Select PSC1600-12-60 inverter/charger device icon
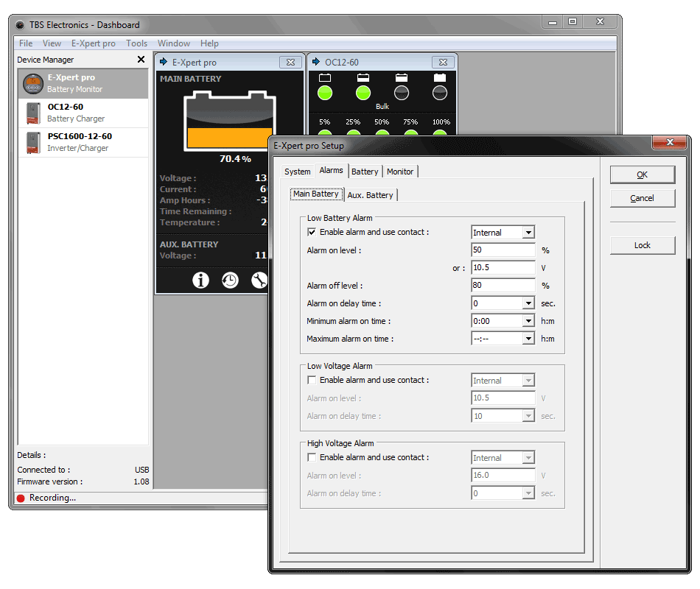The width and height of the screenshot is (700, 589). [32, 142]
